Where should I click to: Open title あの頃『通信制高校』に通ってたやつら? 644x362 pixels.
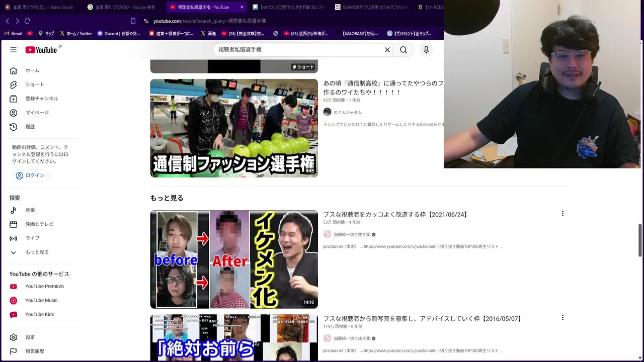click(x=383, y=88)
